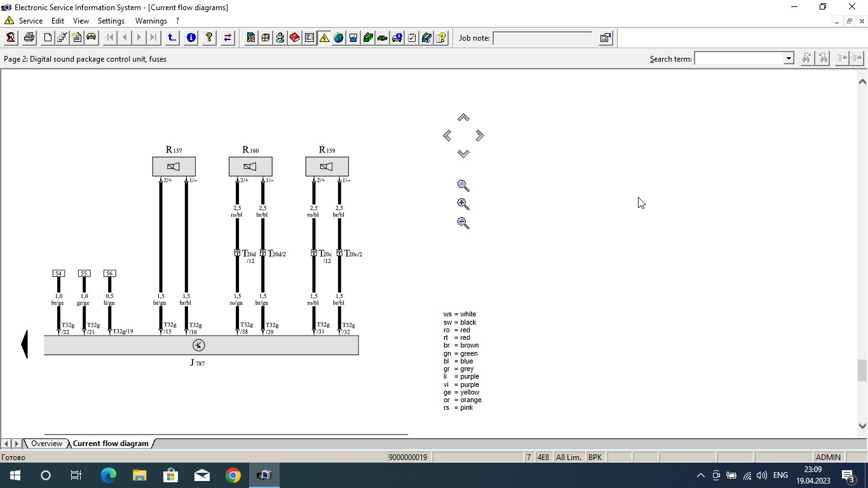The image size is (868, 488).
Task: Click the globe icon in the toolbar
Action: click(339, 37)
